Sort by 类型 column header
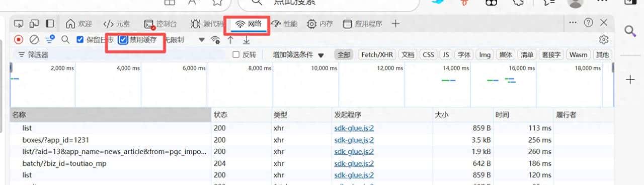 302,115
